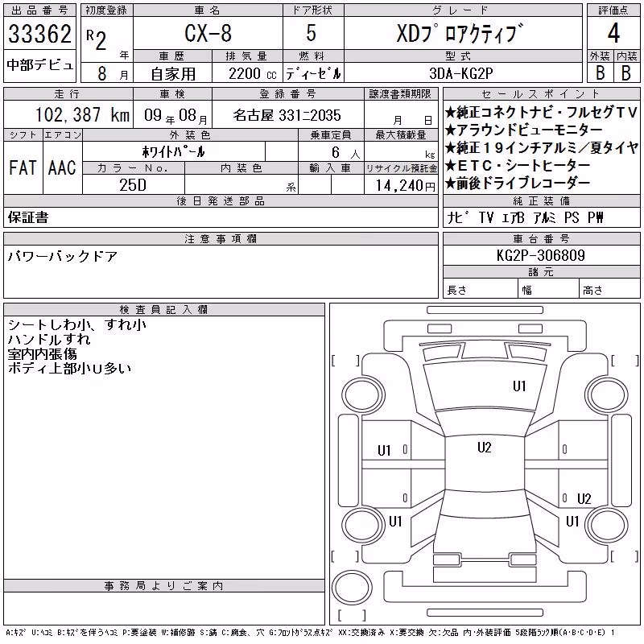Image resolution: width=644 pixels, height=644 pixels.
Task: Select mileage value 102,387 km
Action: tap(82, 114)
